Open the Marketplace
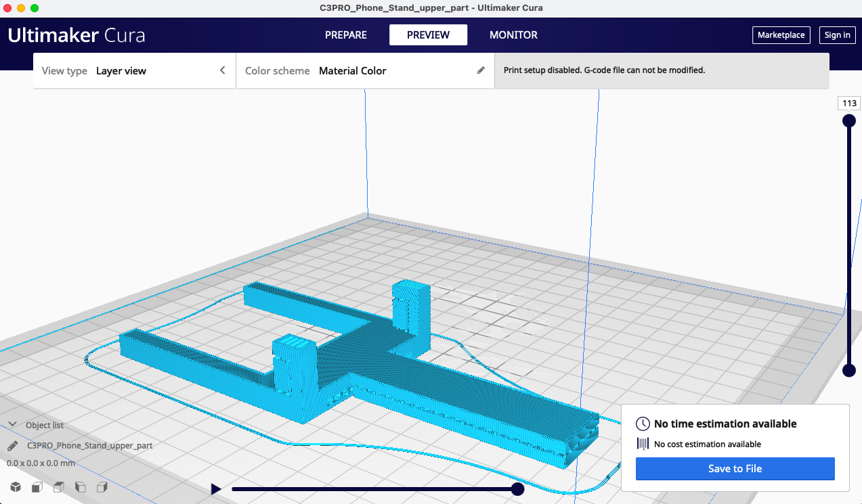Viewport: 862px width, 504px height. click(781, 35)
